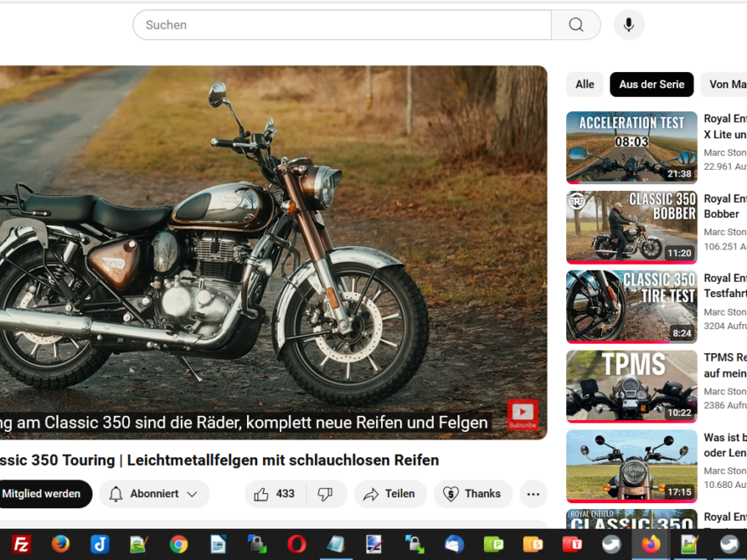Open the Classic 350 Tire Test thumbnail
The image size is (747, 560).
(x=632, y=306)
